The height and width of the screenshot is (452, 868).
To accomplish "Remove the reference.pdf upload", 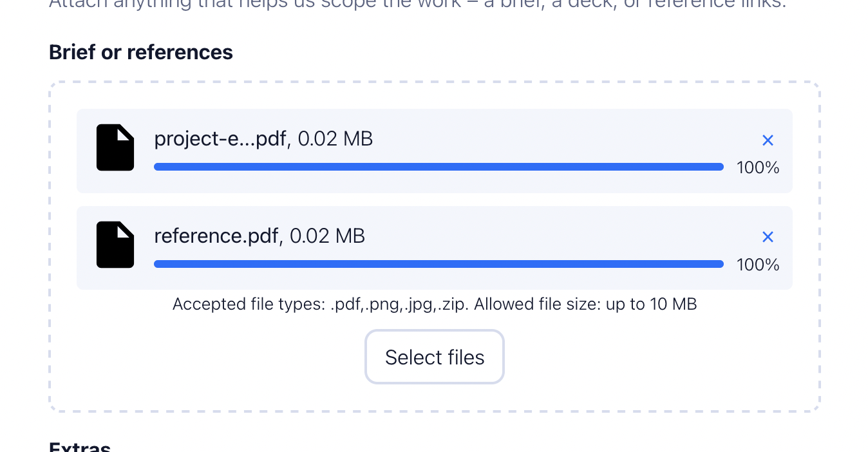I will 768,237.
